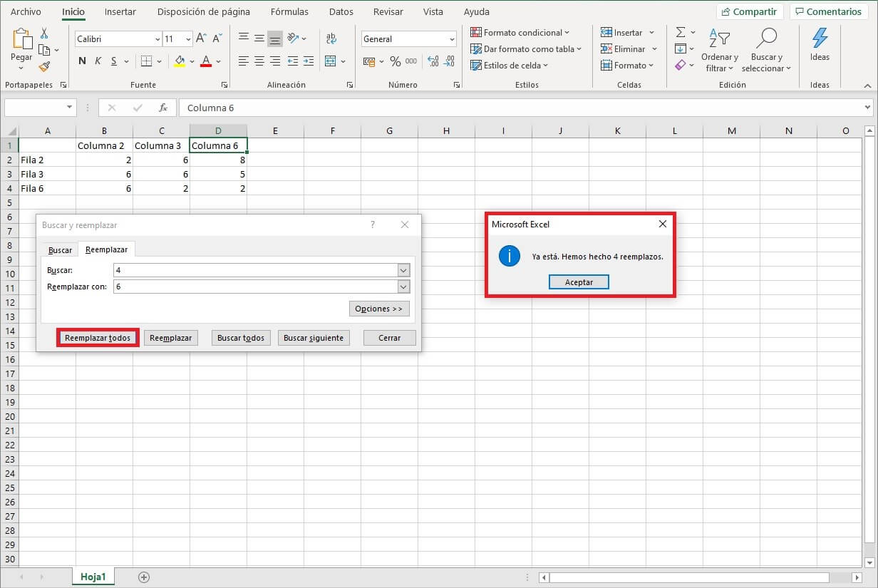
Task: Expand the Buscar field dropdown arrow
Action: click(403, 270)
